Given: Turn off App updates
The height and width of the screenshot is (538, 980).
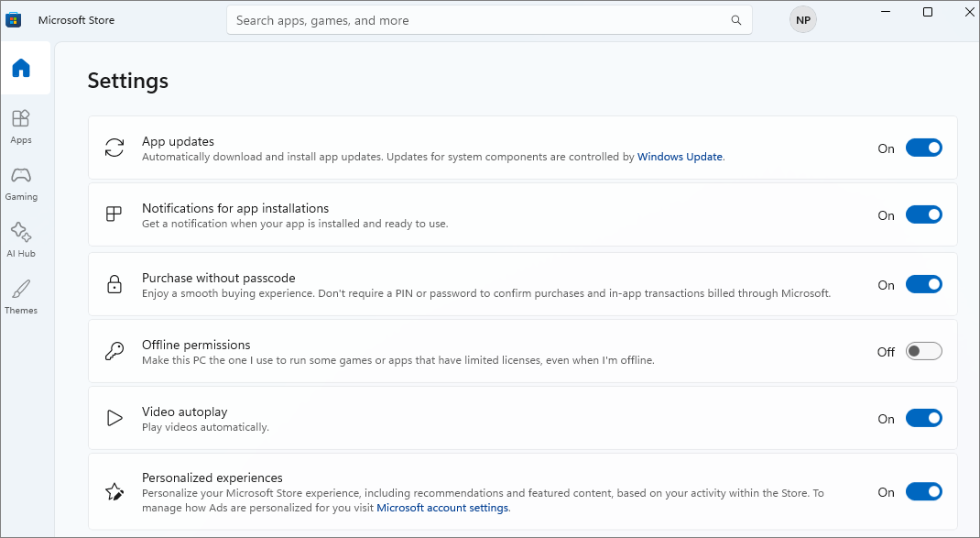Looking at the screenshot, I should (x=923, y=147).
